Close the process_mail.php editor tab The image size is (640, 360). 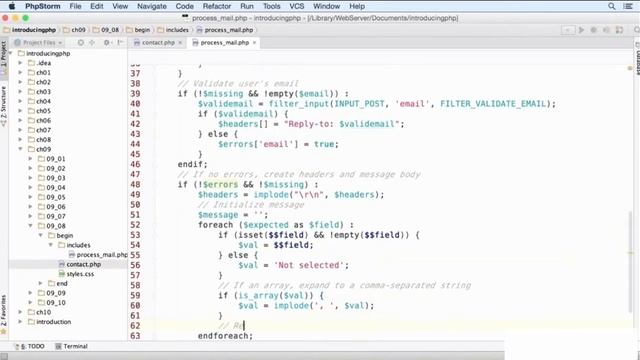tap(254, 42)
